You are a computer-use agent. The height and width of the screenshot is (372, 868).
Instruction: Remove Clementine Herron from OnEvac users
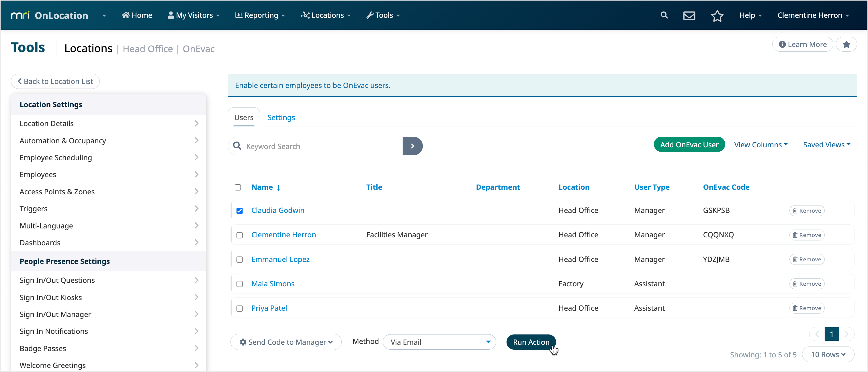tap(807, 235)
